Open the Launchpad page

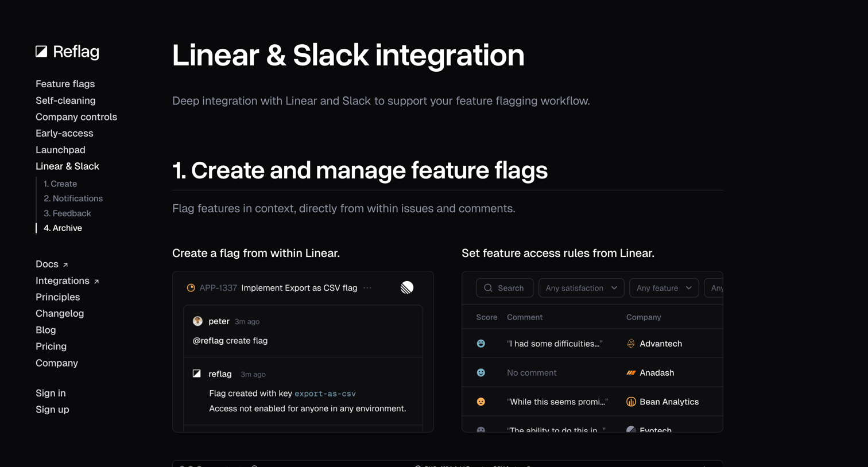[x=60, y=150]
